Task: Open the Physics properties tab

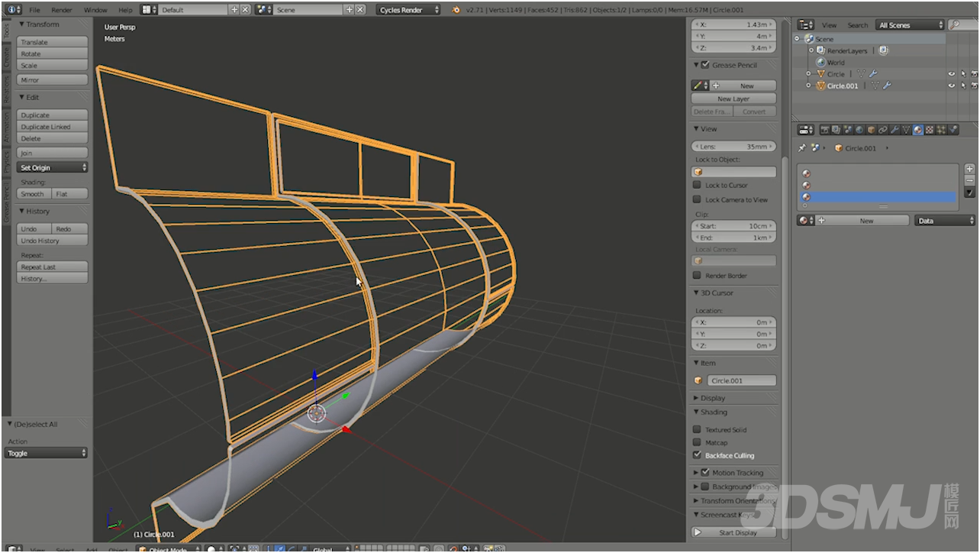Action: tap(953, 130)
